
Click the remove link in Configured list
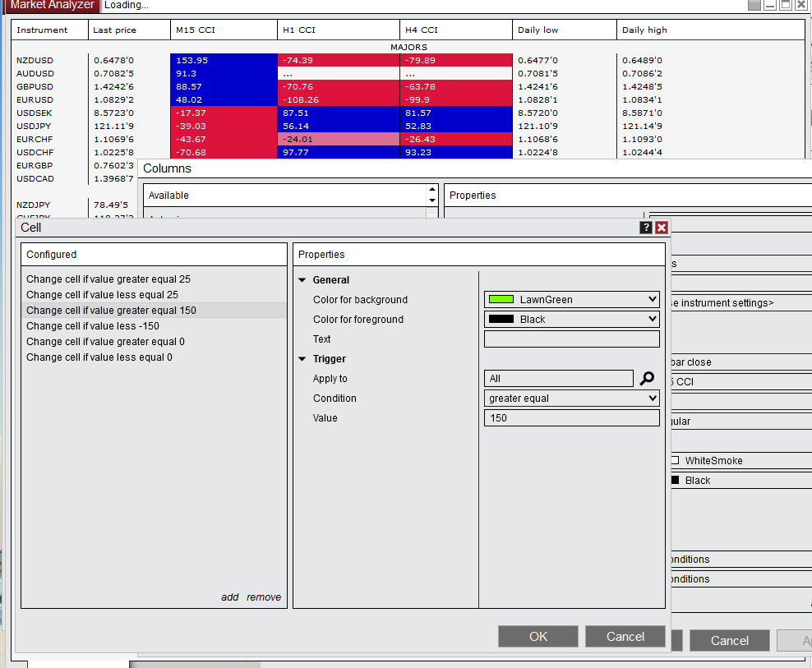coord(264,597)
